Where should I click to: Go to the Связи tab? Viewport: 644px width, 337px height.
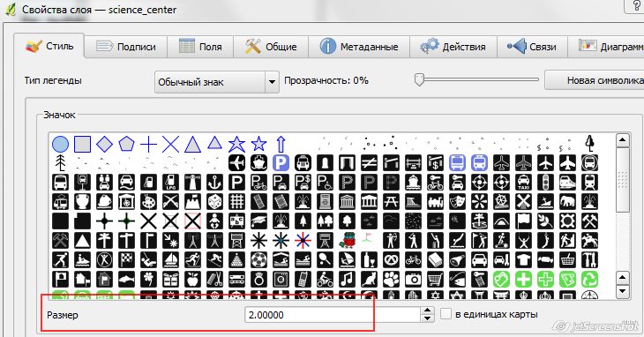(x=532, y=47)
